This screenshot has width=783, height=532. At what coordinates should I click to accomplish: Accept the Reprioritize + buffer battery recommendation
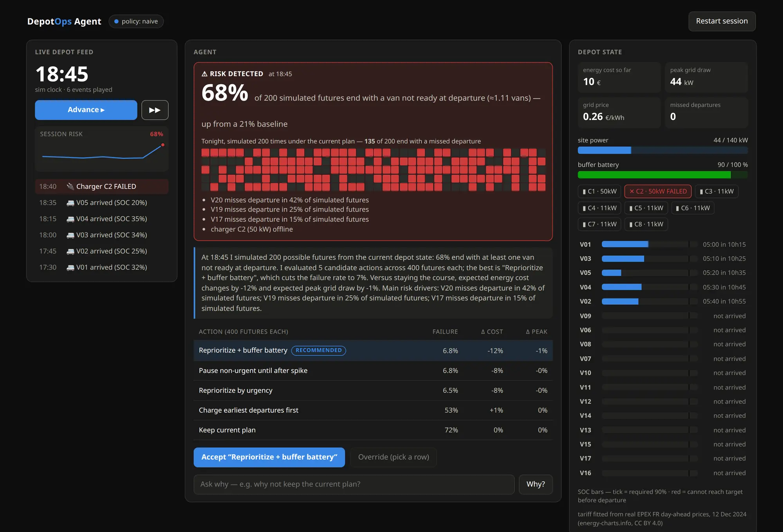click(x=269, y=457)
